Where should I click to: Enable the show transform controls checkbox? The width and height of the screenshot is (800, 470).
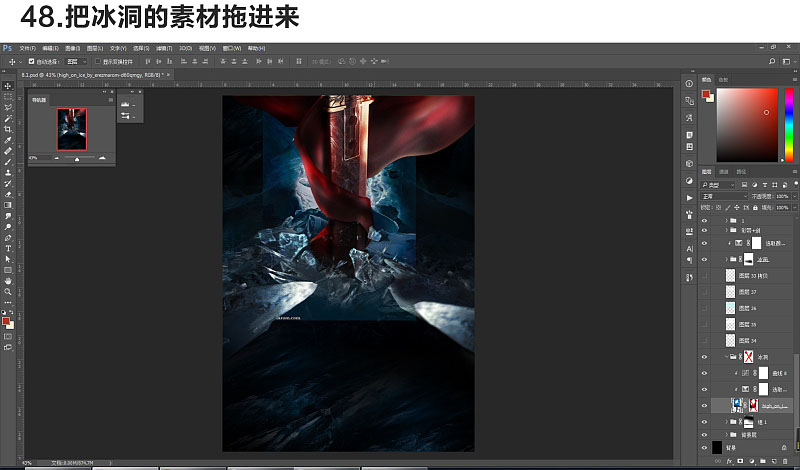(97, 61)
